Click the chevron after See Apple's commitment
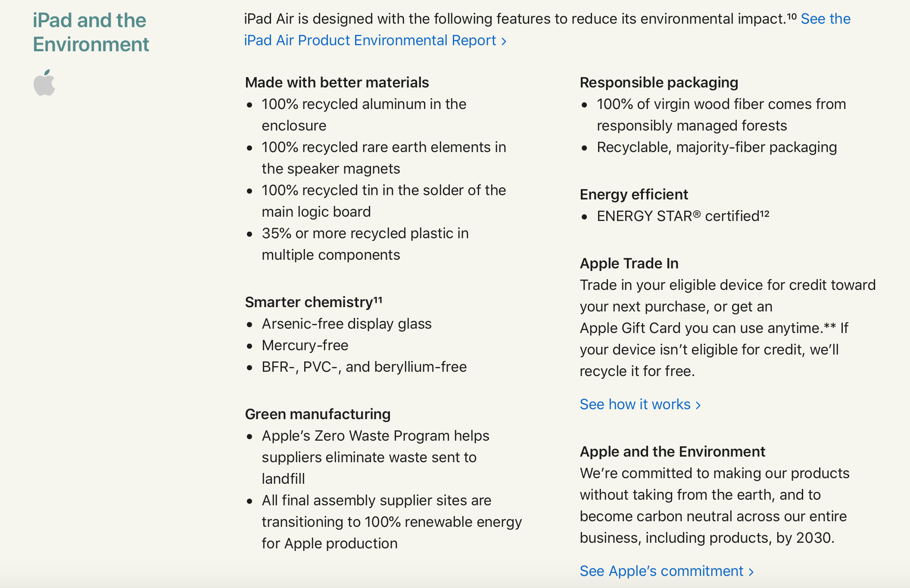This screenshot has height=588, width=910. tap(751, 572)
